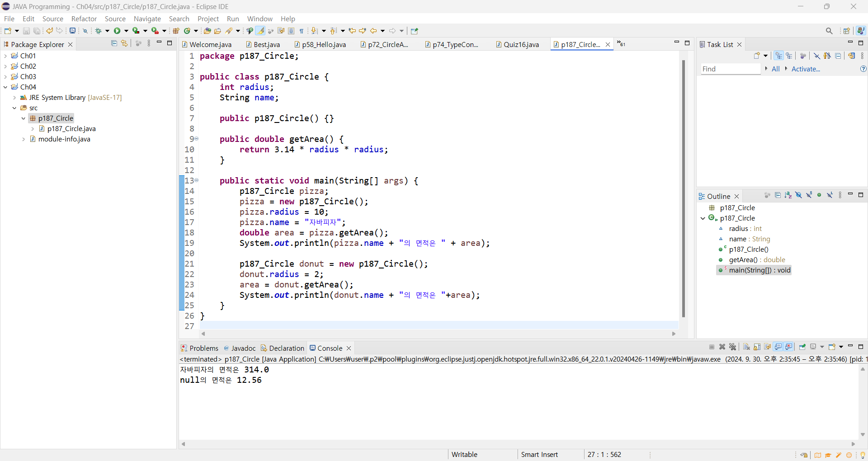Click the All filter link in Task List
Viewport: 868px width, 461px height.
click(776, 69)
